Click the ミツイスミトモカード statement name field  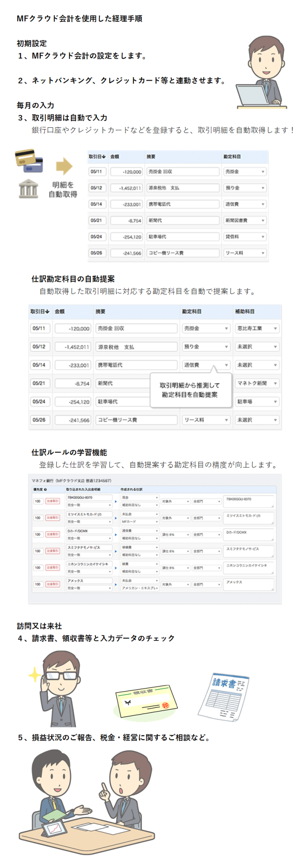point(89,515)
